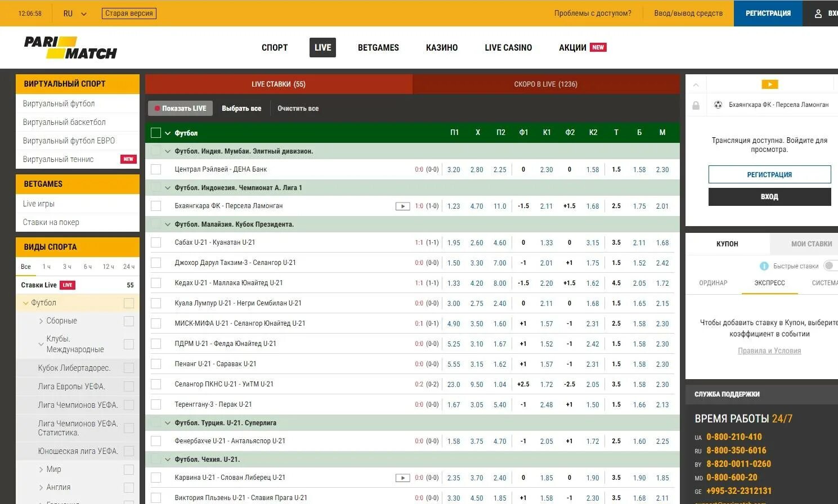Click Выбрать все

click(241, 109)
